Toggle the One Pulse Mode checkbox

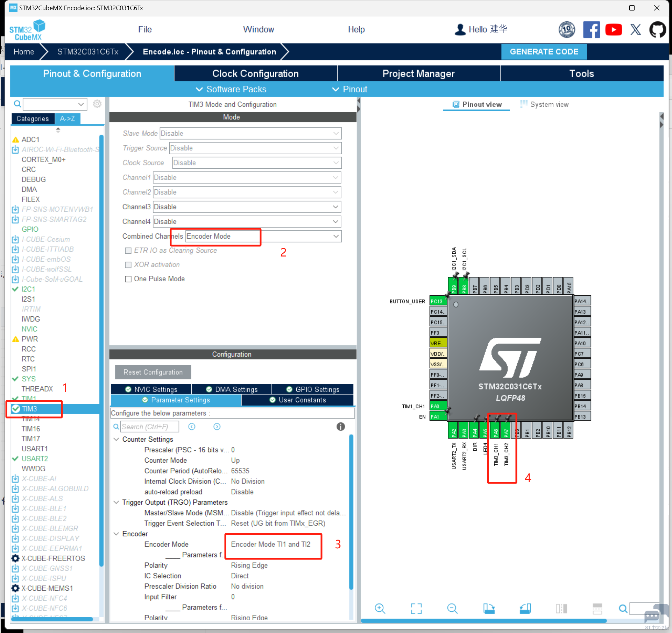click(128, 279)
